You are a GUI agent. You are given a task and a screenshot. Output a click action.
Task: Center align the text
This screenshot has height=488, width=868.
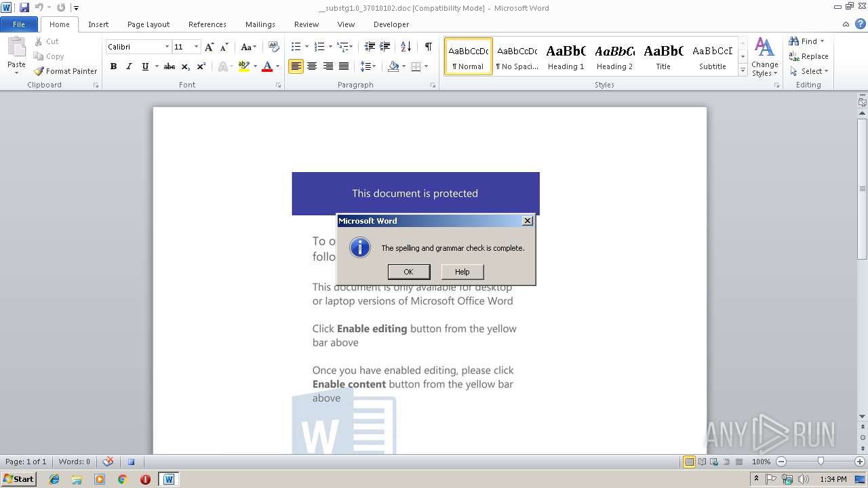pos(312,66)
